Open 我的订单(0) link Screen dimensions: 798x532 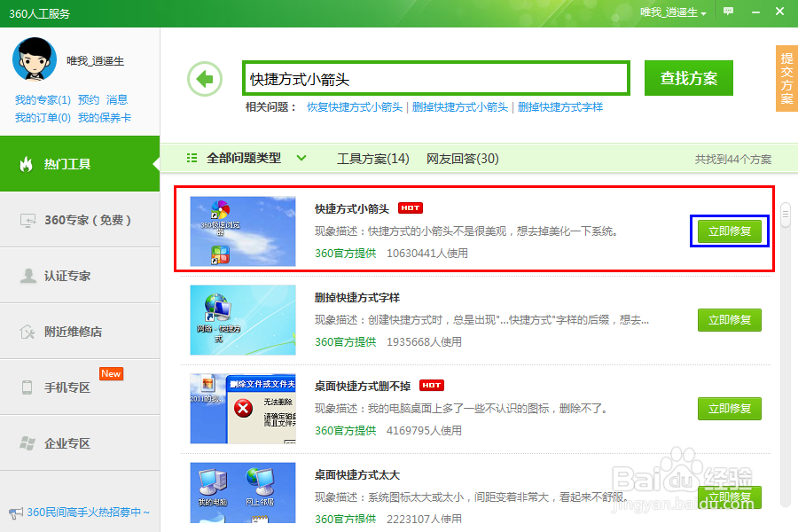click(x=43, y=118)
